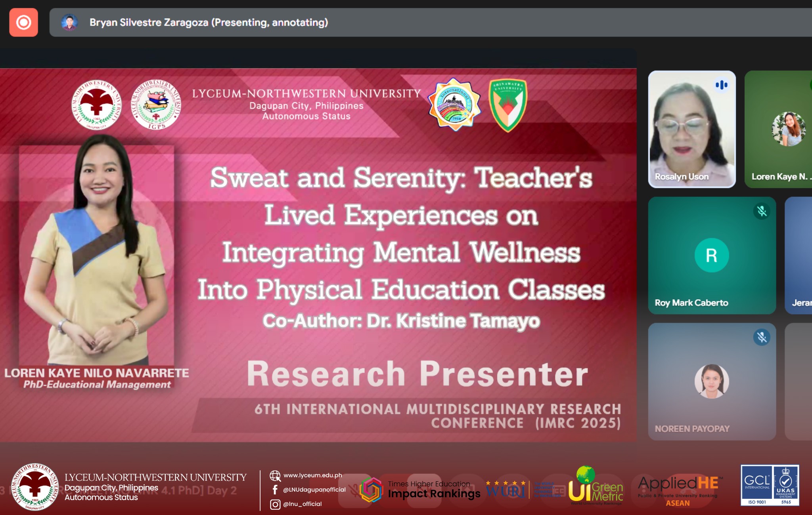
Task: Click the UI GreenMetric logo
Action: 596,486
